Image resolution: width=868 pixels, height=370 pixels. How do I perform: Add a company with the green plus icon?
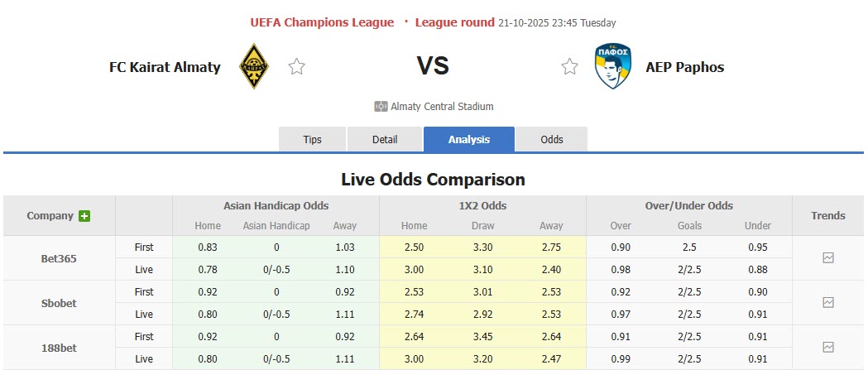84,216
